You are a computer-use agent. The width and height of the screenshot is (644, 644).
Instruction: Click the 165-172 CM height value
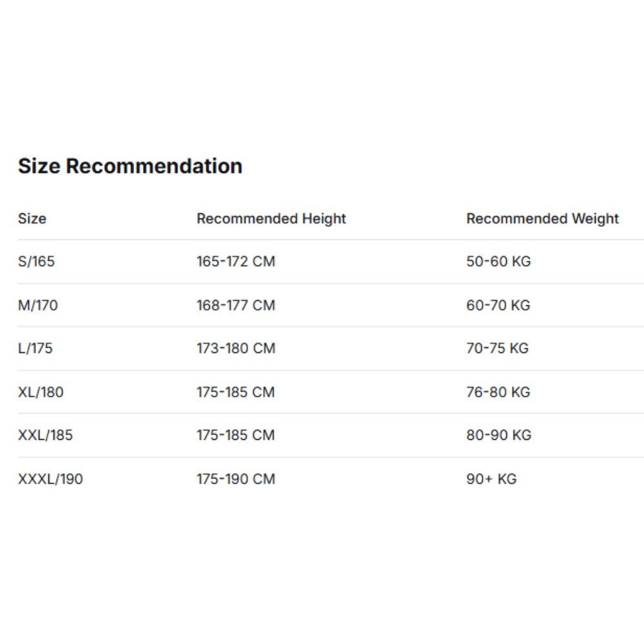(x=236, y=262)
